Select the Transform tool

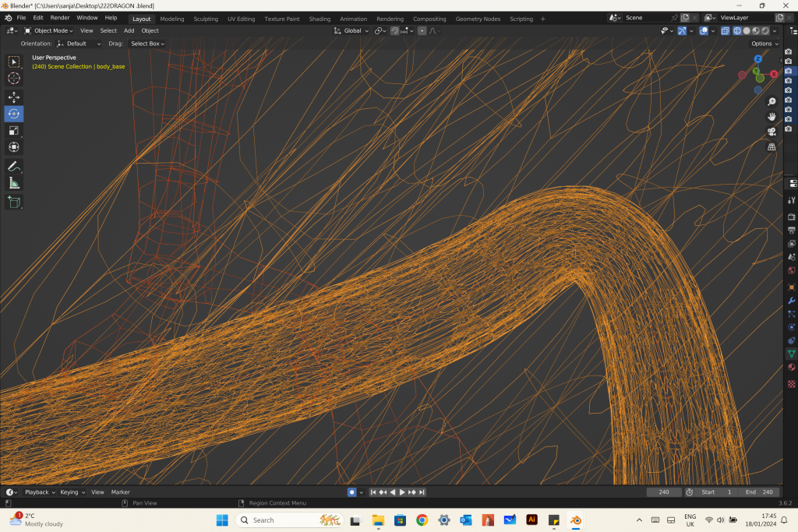(14, 147)
